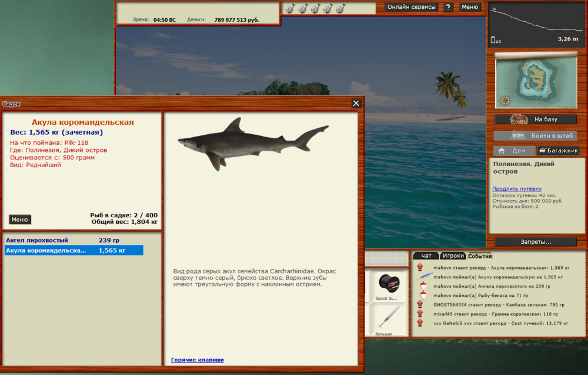This screenshot has width=588, height=375.
Task: Click the first lure icon in the top bar
Action: coord(290,8)
